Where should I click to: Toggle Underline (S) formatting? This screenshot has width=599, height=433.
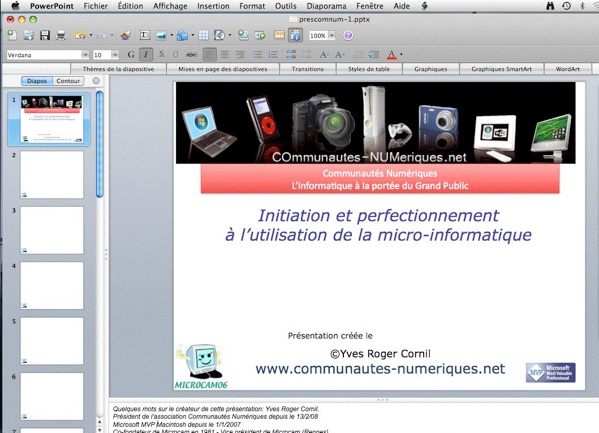coord(162,55)
